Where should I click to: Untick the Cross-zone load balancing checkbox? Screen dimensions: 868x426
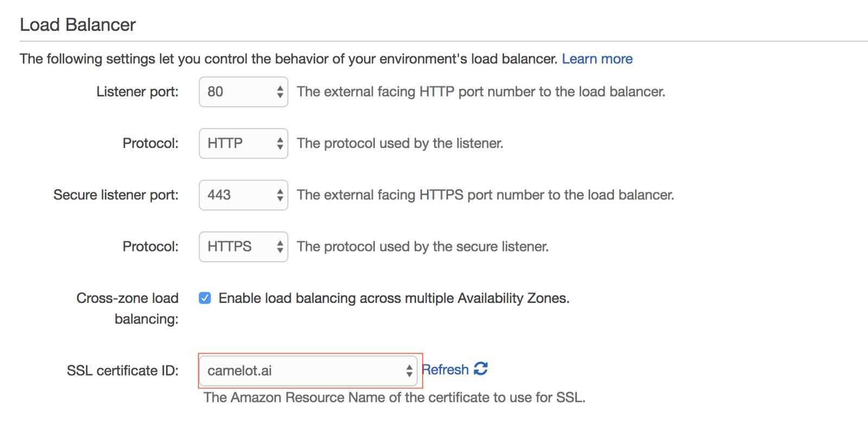(x=205, y=298)
